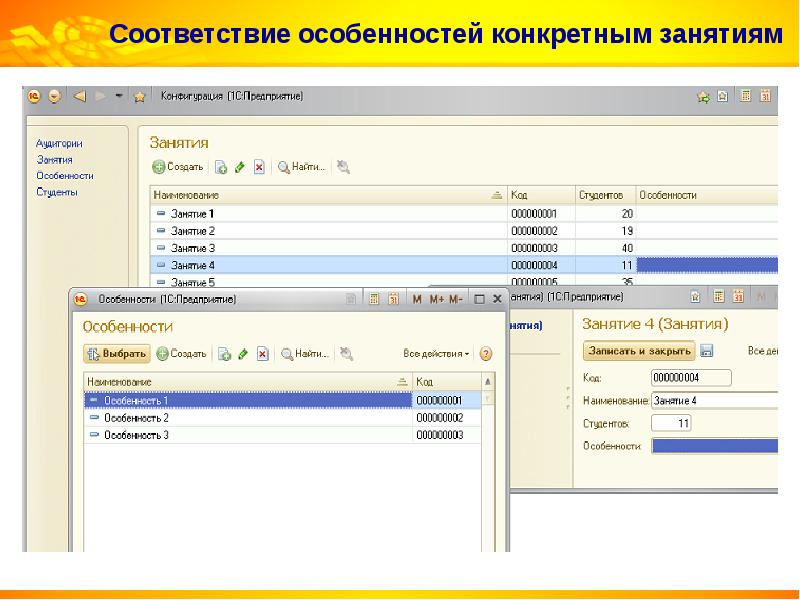
Task: Sort by Наименование column in Особенности list
Action: (x=245, y=382)
